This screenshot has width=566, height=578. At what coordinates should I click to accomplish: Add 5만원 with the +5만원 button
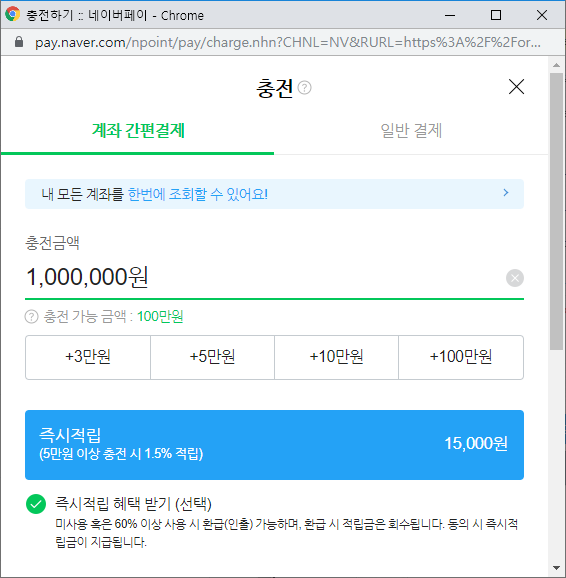tap(212, 357)
